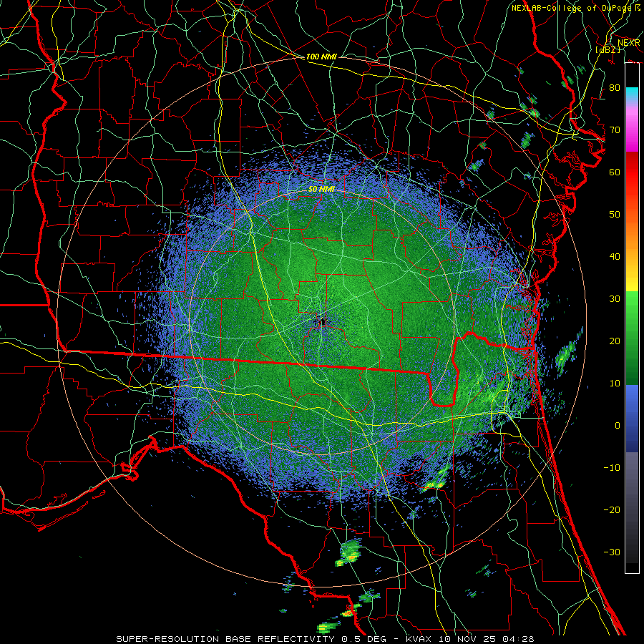This screenshot has height=644, width=644.
Task: Click the '0' value on the dBZ scale
Action: (x=617, y=426)
